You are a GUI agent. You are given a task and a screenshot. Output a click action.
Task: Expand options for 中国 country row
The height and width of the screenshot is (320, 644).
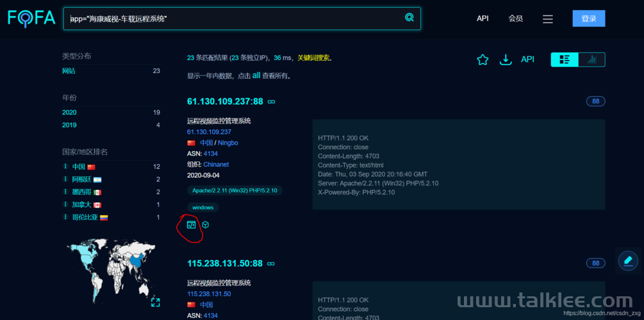65,166
